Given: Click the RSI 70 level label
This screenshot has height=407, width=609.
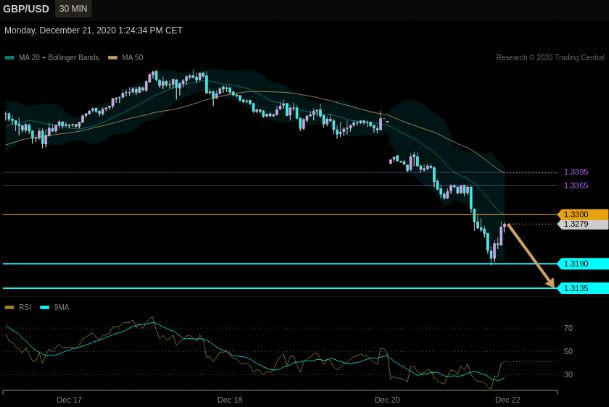Looking at the screenshot, I should (568, 328).
